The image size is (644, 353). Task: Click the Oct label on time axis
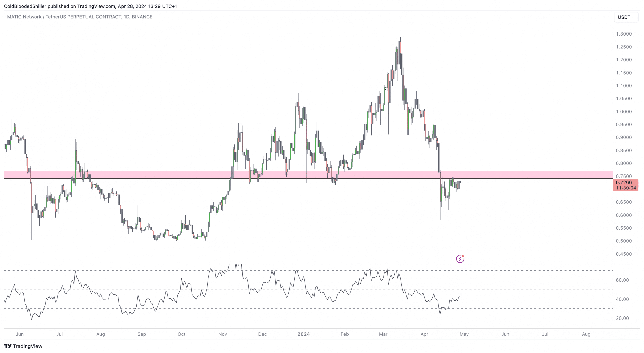click(x=181, y=334)
